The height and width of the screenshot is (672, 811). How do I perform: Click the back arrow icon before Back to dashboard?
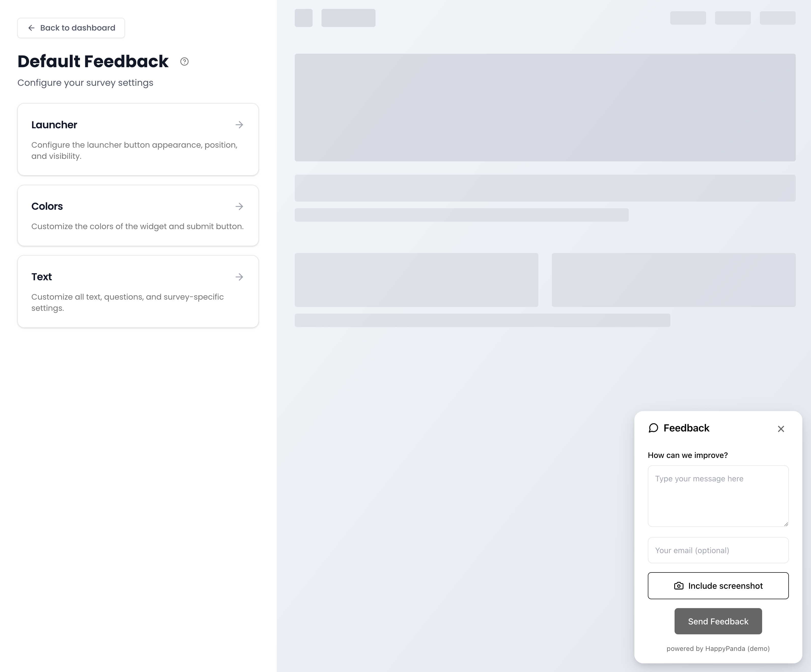tap(31, 28)
